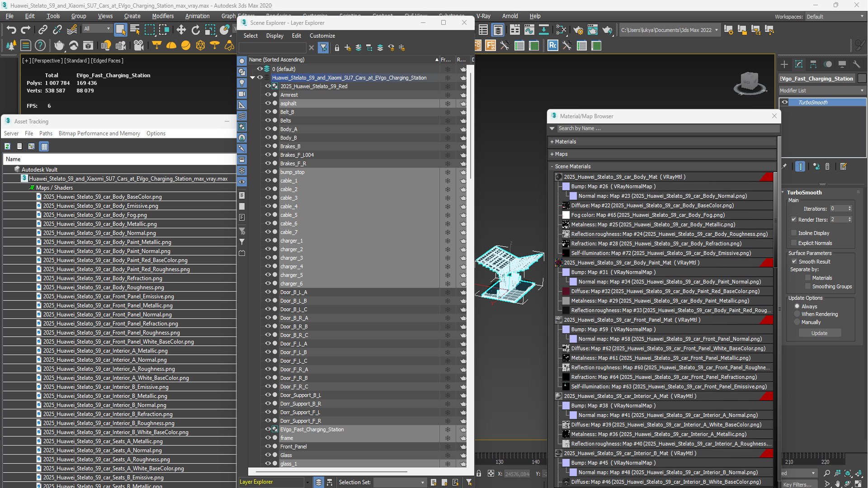Open the Animation menu

coord(198,16)
